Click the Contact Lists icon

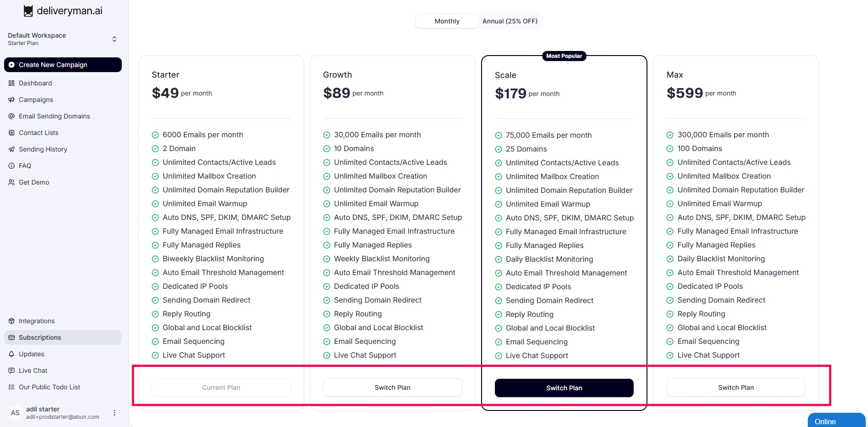(x=11, y=133)
